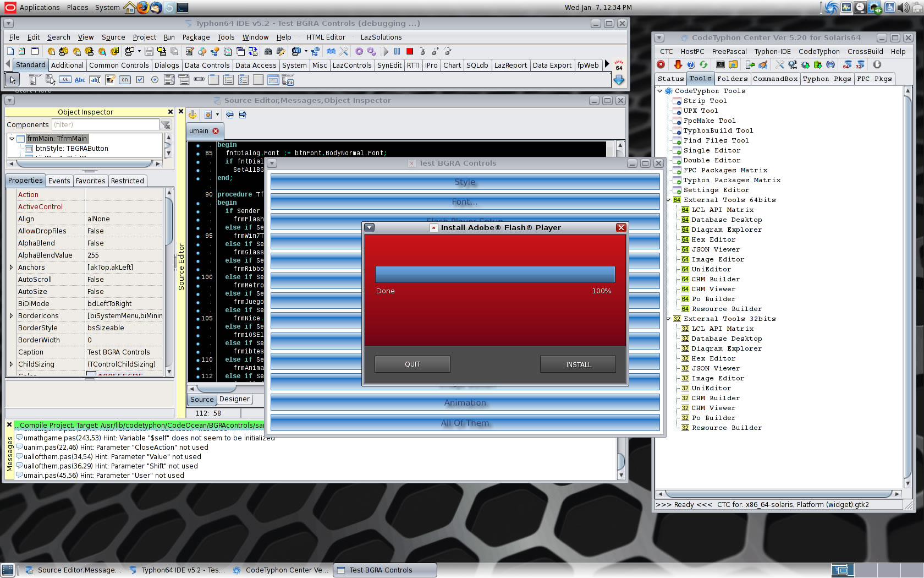Select the UPX Tool tree item
Viewport: 924px width, 578px height.
[x=700, y=111]
